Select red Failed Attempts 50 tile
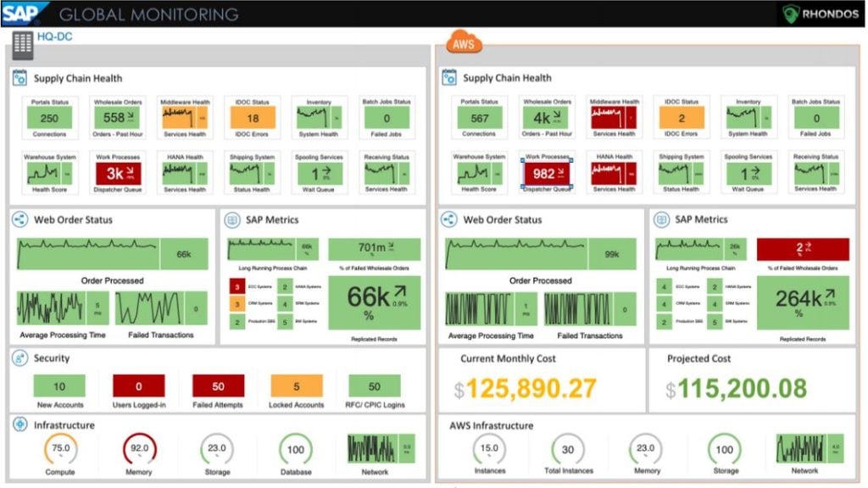The image size is (868, 488). (x=218, y=385)
